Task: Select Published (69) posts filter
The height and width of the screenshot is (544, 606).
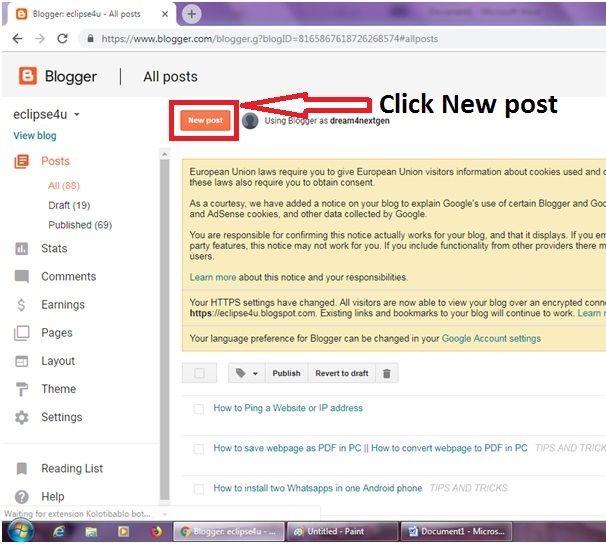Action: (80, 225)
